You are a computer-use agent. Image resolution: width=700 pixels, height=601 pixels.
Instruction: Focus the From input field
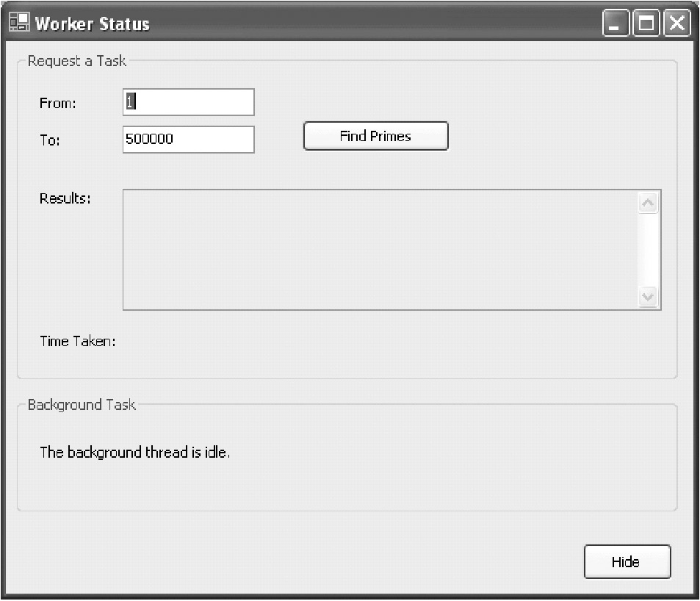click(188, 102)
